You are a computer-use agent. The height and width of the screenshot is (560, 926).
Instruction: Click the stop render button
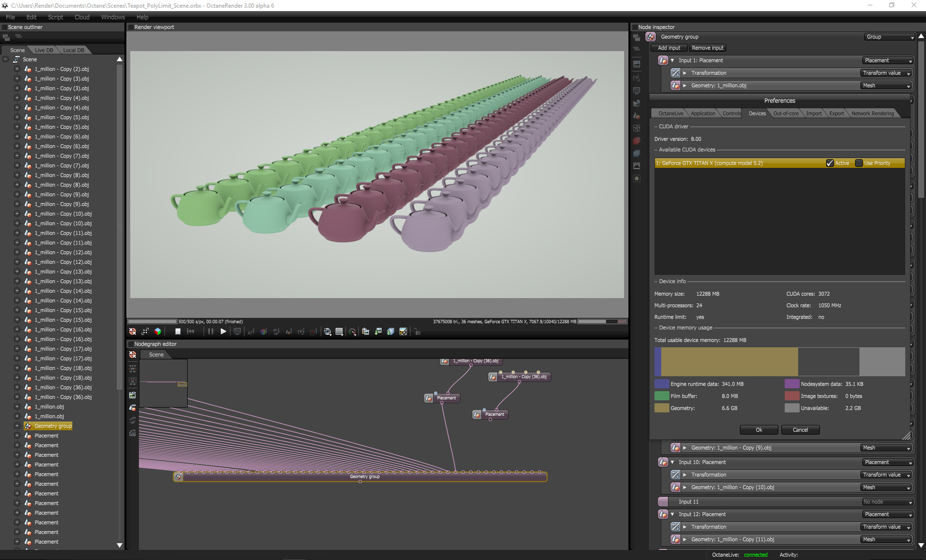(x=177, y=331)
